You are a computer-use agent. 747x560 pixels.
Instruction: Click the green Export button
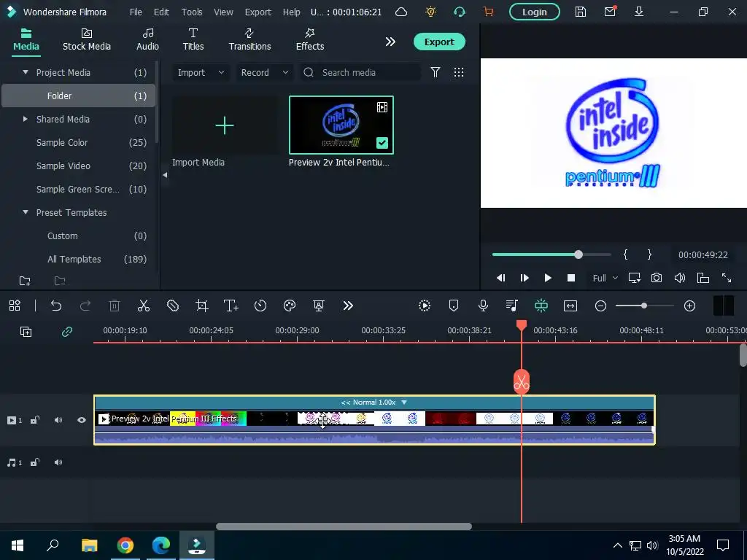(439, 42)
